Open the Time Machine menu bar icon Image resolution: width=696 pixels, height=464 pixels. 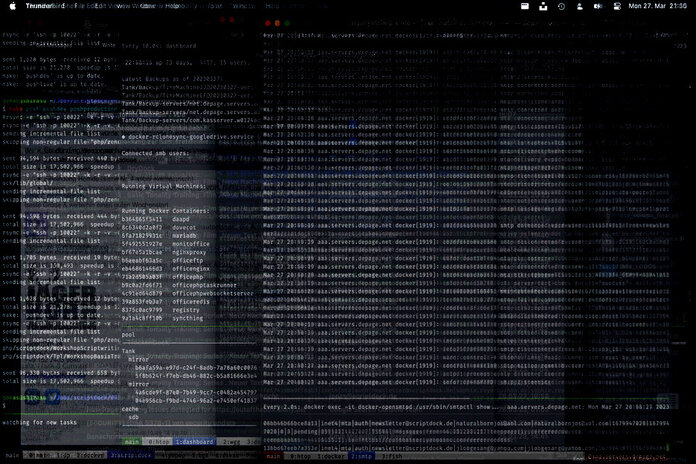561,6
